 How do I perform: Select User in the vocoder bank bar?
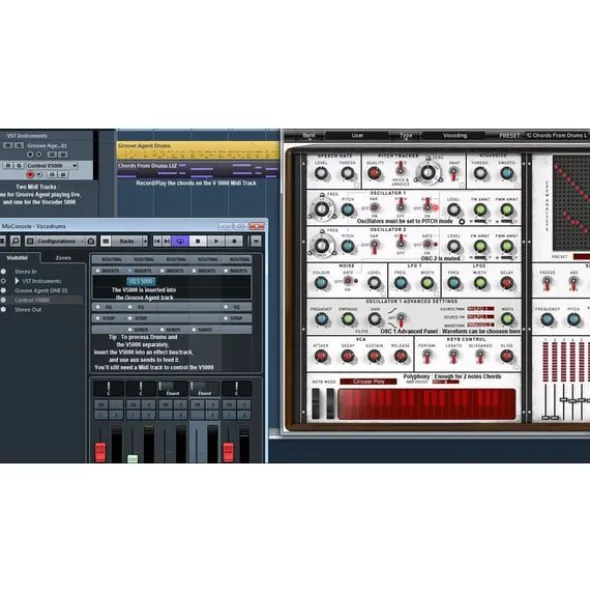[x=357, y=135]
